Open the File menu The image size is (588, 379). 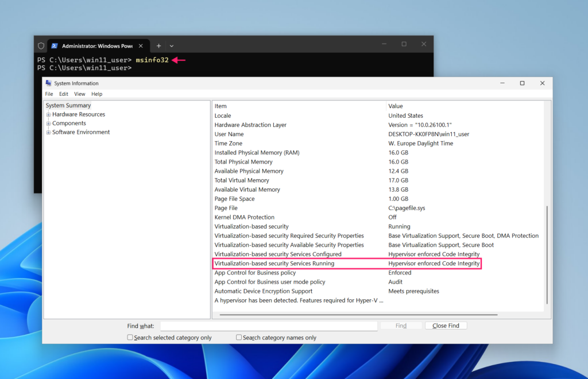tap(49, 94)
